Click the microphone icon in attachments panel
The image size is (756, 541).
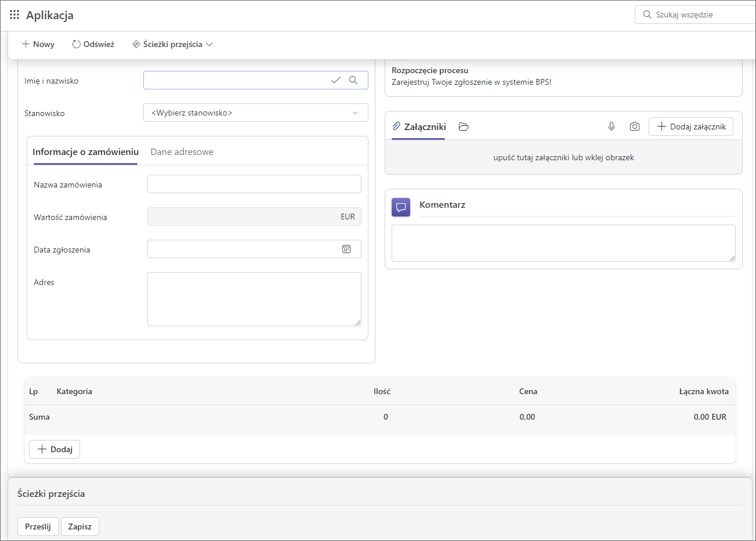[612, 127]
